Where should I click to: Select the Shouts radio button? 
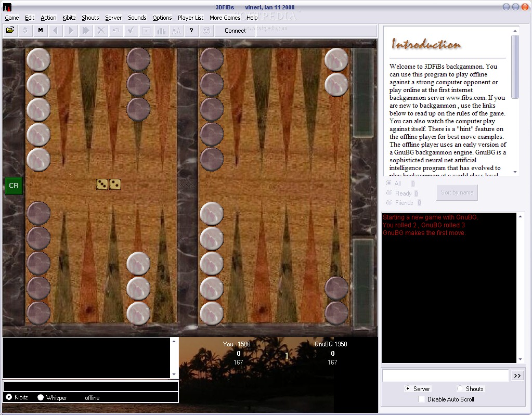pos(460,388)
